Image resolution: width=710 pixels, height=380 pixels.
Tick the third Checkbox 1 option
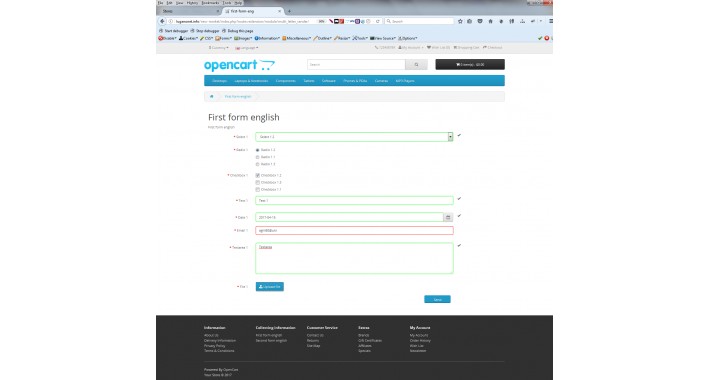(x=258, y=190)
